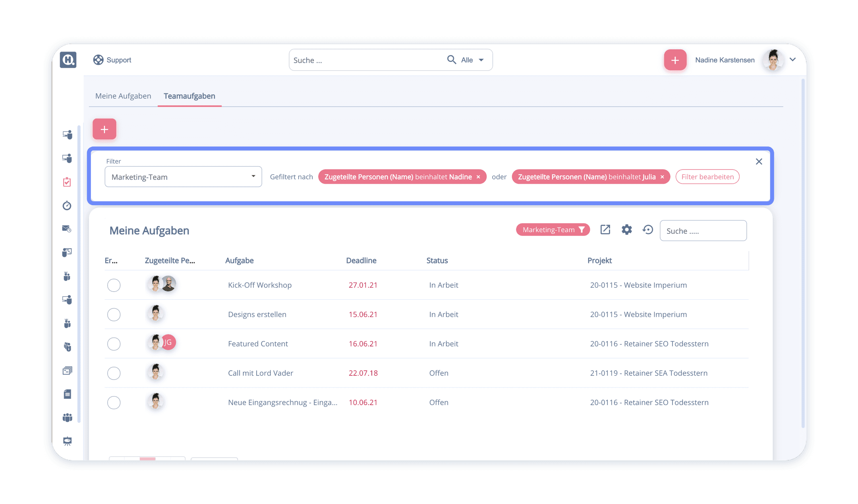Click the Support lifebuoy icon

click(x=98, y=60)
